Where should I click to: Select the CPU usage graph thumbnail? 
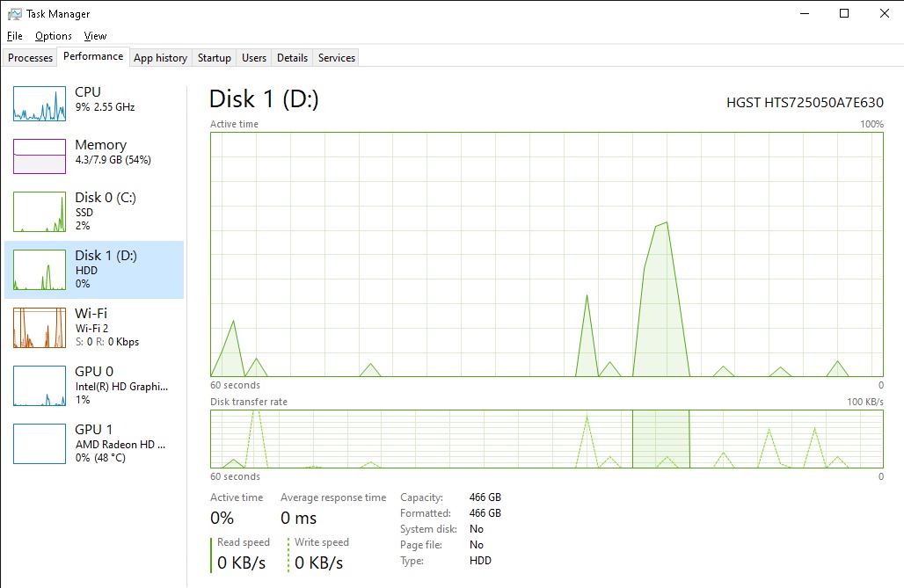(x=40, y=104)
